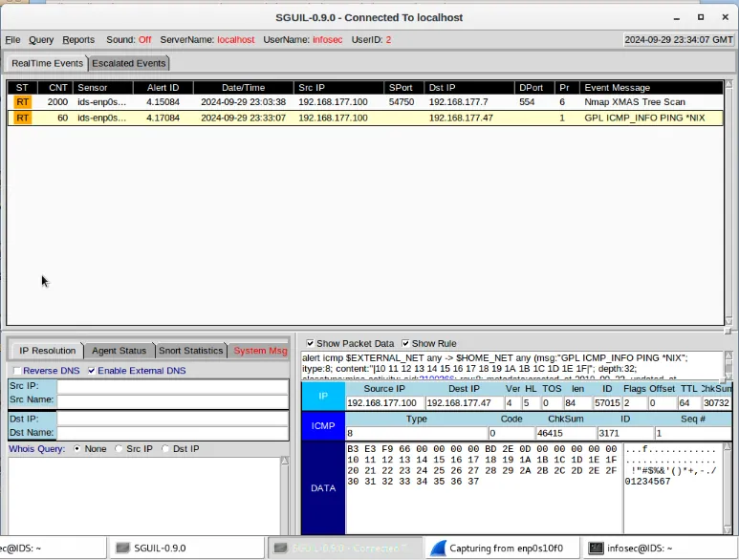Open the System Msg tab
Image resolution: width=739 pixels, height=560 pixels.
click(x=259, y=351)
